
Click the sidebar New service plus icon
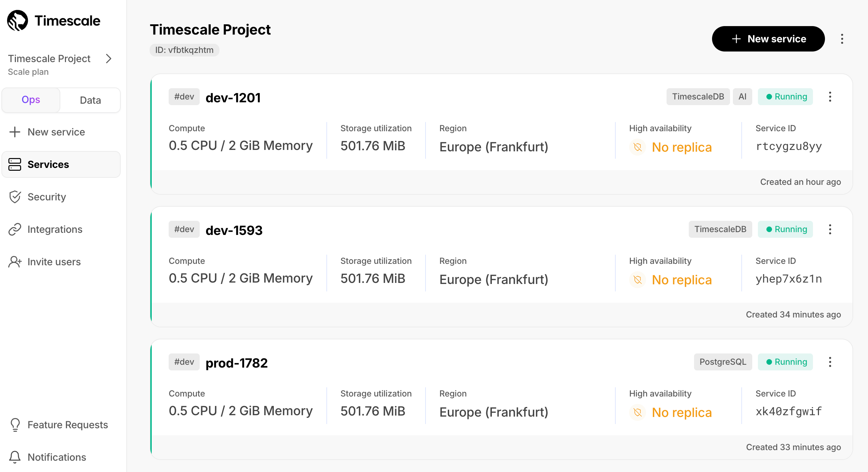point(15,132)
